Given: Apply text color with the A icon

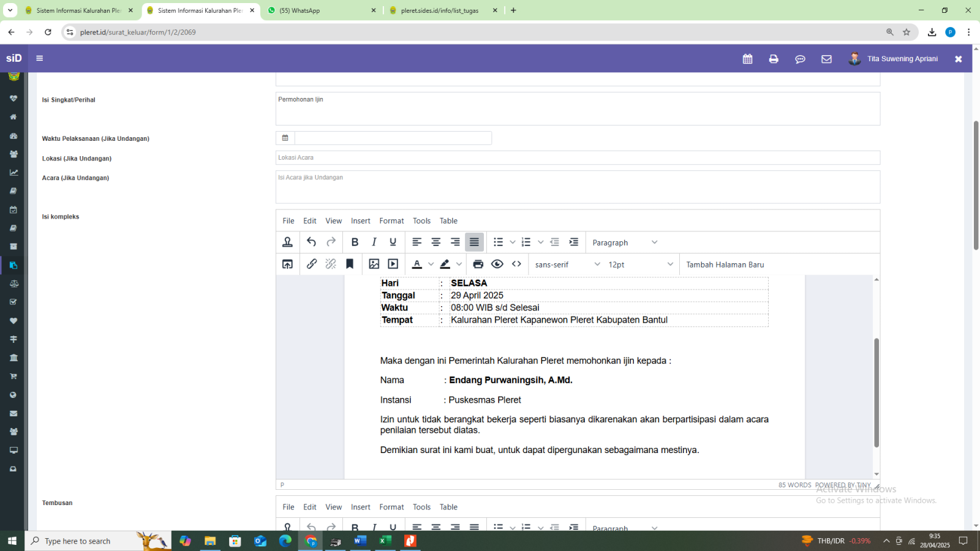Looking at the screenshot, I should coord(417,264).
